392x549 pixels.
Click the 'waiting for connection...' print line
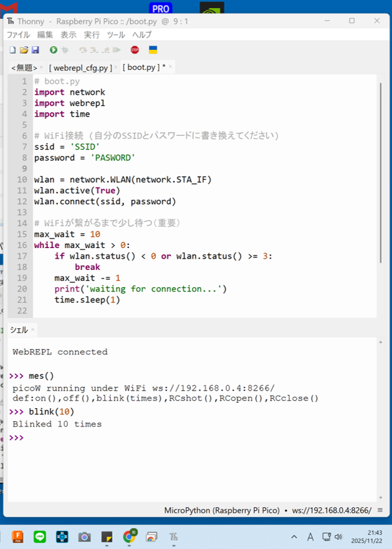(x=140, y=289)
